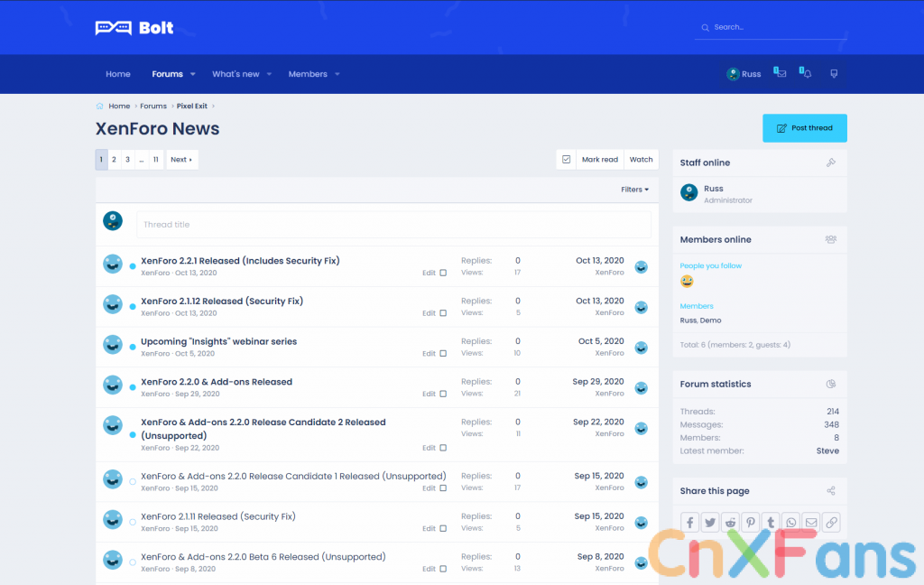The width and height of the screenshot is (924, 585).
Task: Tick checkbox for XenForo 2.1.12 Released thread
Action: click(443, 313)
